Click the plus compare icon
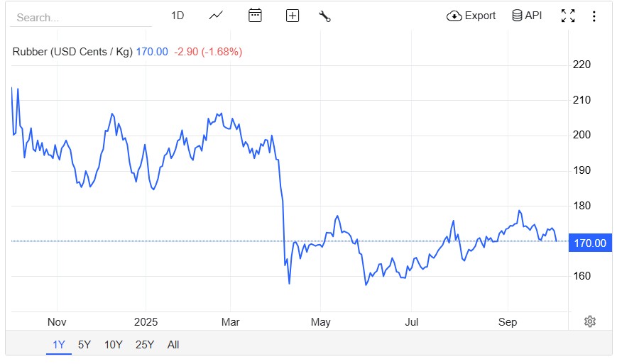Image resolution: width=617 pixels, height=364 pixels. click(293, 16)
